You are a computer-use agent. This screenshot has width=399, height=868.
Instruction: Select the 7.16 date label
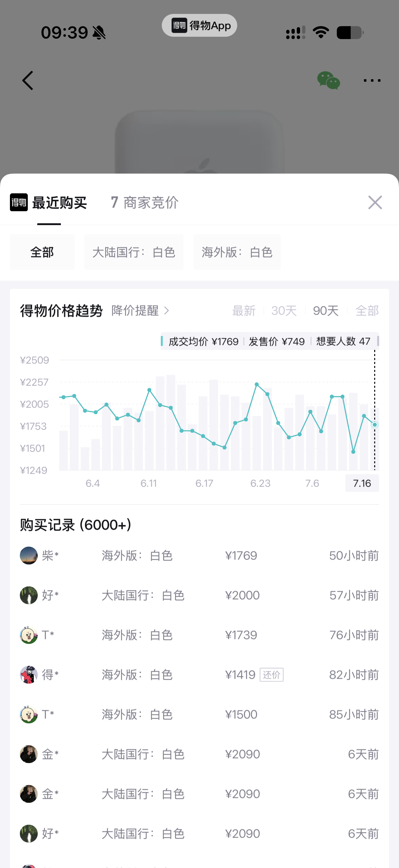click(x=362, y=483)
